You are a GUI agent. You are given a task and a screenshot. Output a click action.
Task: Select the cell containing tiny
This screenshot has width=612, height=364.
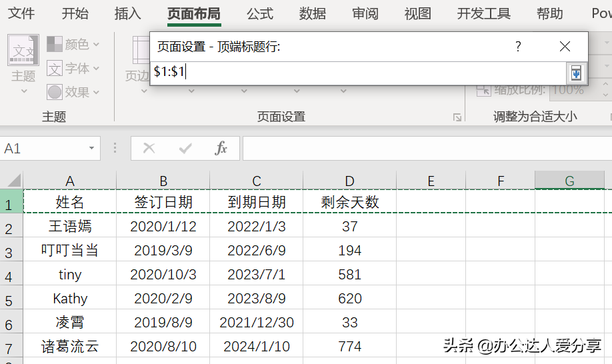[70, 274]
